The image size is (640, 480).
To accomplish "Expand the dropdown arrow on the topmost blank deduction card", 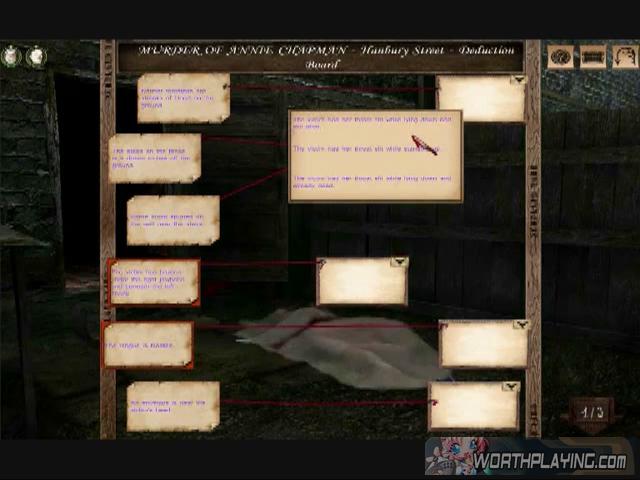I will coord(517,80).
